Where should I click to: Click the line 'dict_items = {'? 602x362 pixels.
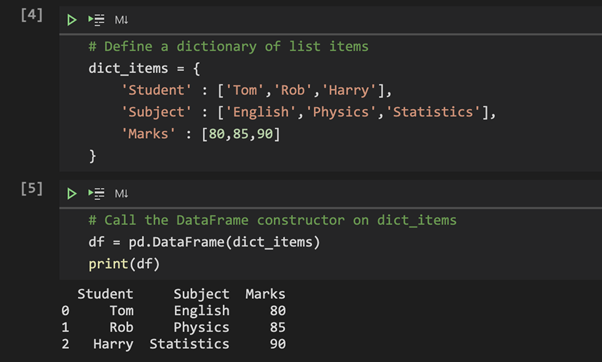[144, 69]
